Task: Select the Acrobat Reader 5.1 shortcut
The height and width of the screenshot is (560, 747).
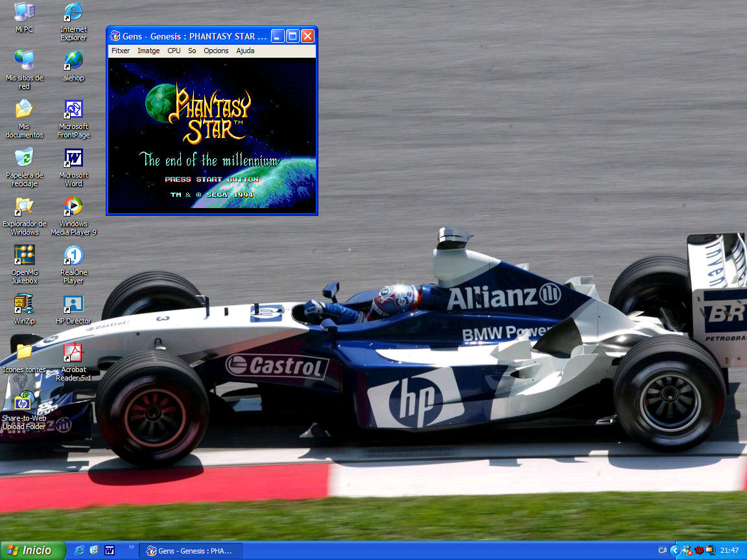Action: coord(73,362)
